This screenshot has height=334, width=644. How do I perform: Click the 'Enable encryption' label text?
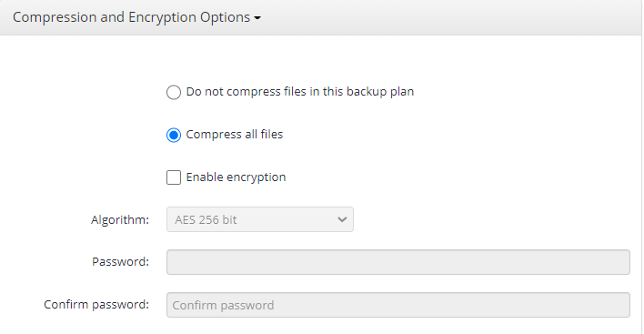click(236, 177)
